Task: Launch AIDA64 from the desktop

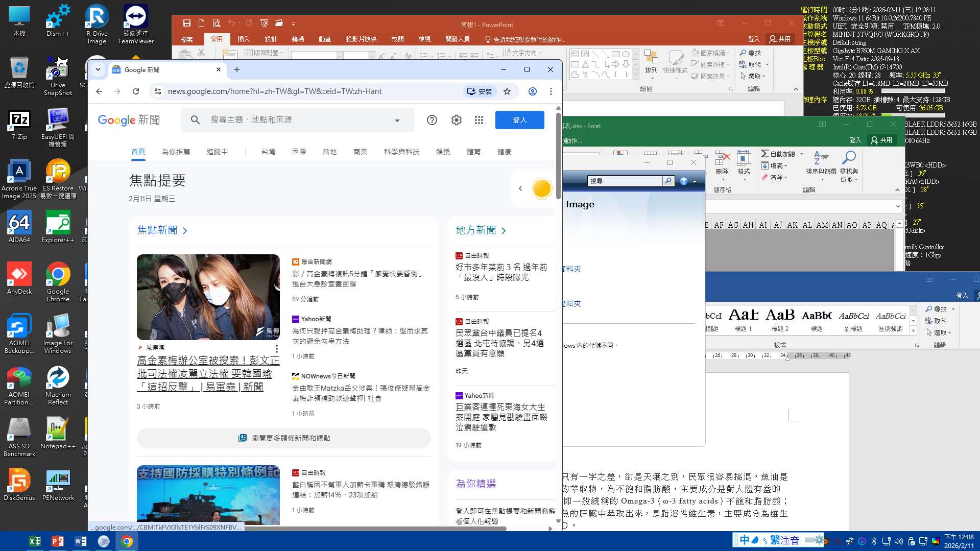Action: (x=19, y=228)
